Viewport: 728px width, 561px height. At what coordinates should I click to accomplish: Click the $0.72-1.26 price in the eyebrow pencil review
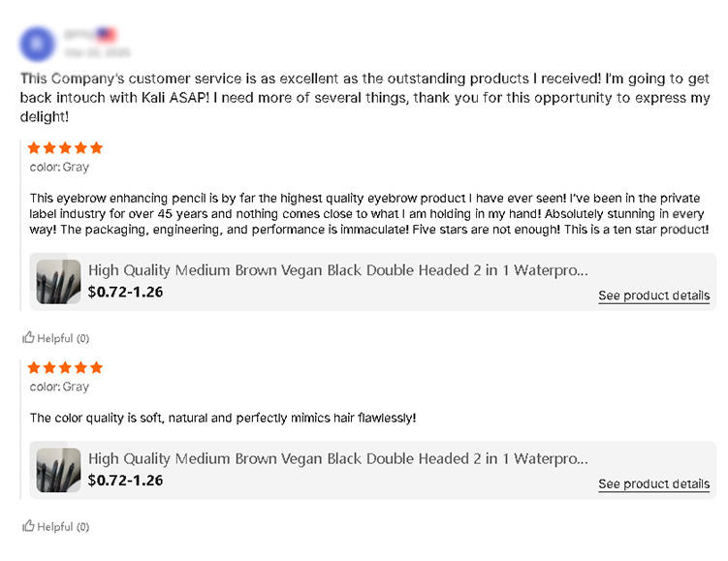125,292
